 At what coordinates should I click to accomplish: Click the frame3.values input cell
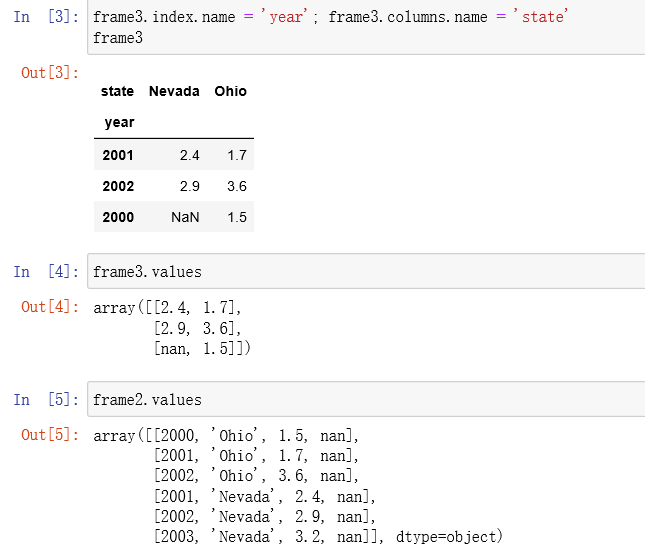coord(366,271)
